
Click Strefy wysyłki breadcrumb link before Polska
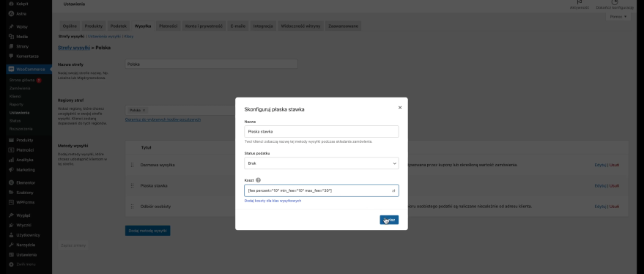click(74, 48)
